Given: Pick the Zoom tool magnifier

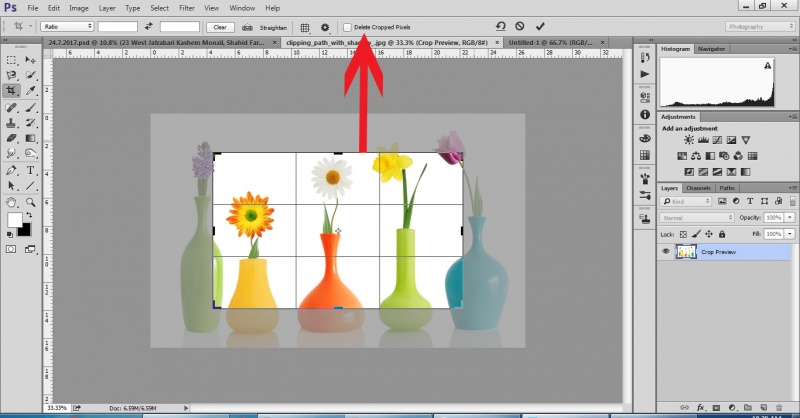Looking at the screenshot, I should coord(31,202).
